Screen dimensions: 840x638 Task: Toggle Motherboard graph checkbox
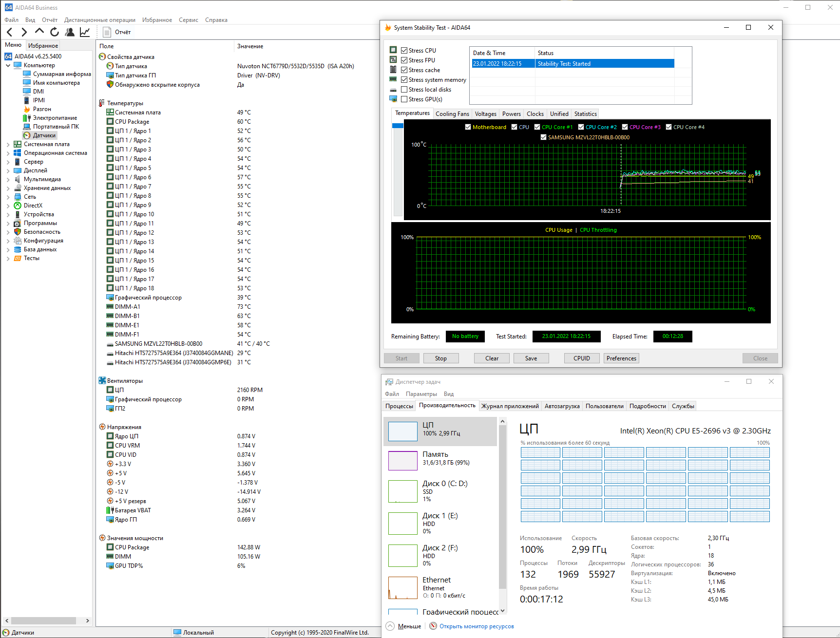[x=468, y=127]
